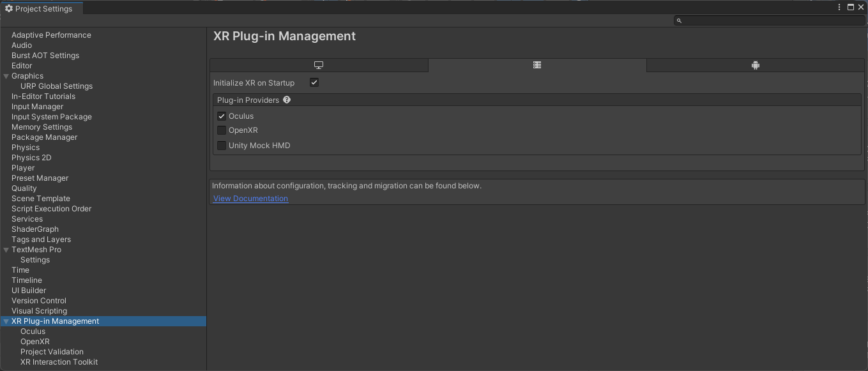This screenshot has width=868, height=371.
Task: Open the Player settings category
Action: (x=23, y=168)
